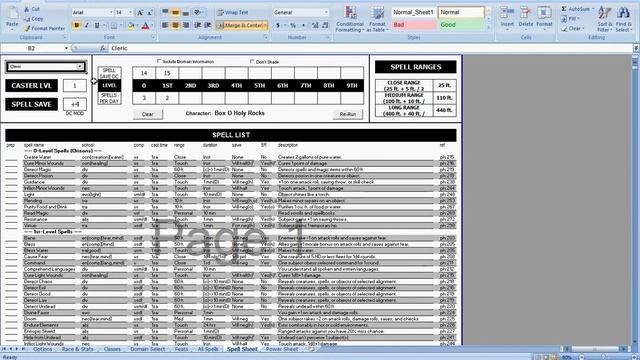Open Find & Select menu
The image size is (640, 360).
point(623,19)
